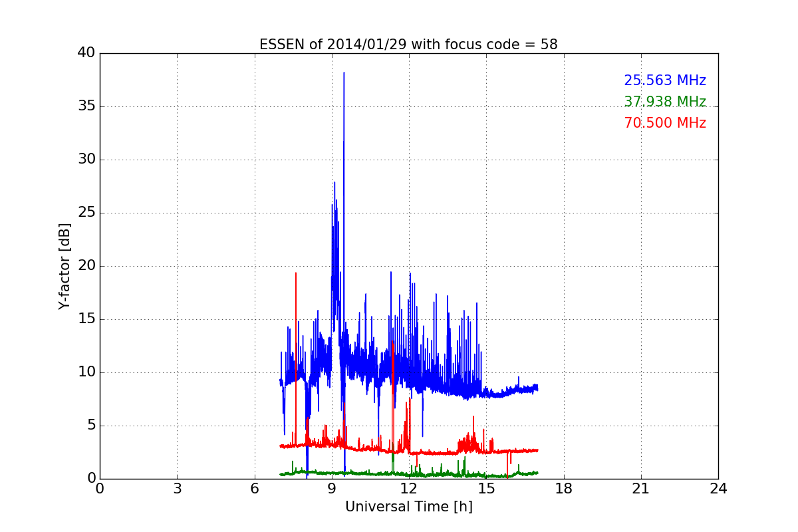
Task: Click the x-axis tick label 6
Action: point(254,489)
